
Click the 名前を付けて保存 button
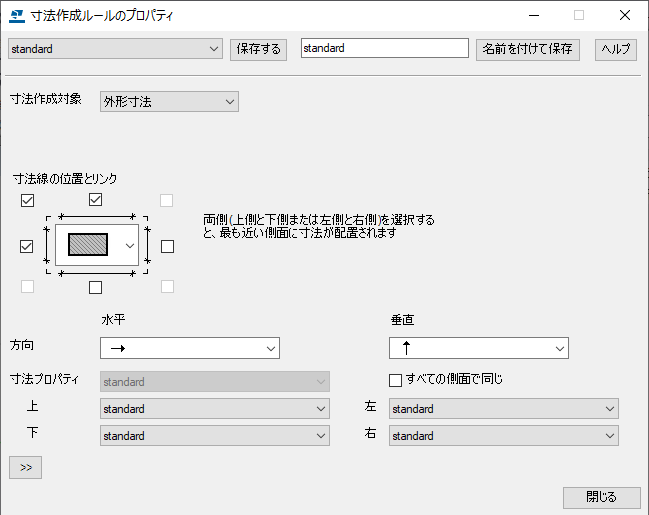click(527, 49)
